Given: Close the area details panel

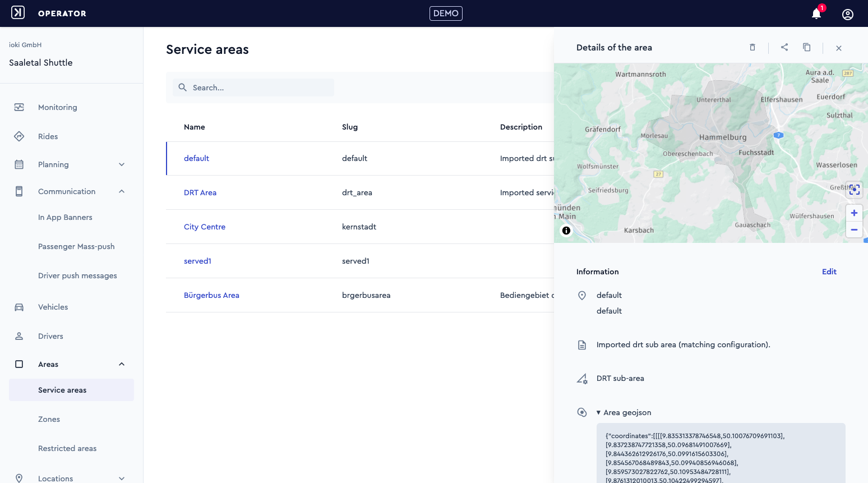Looking at the screenshot, I should pyautogui.click(x=839, y=48).
